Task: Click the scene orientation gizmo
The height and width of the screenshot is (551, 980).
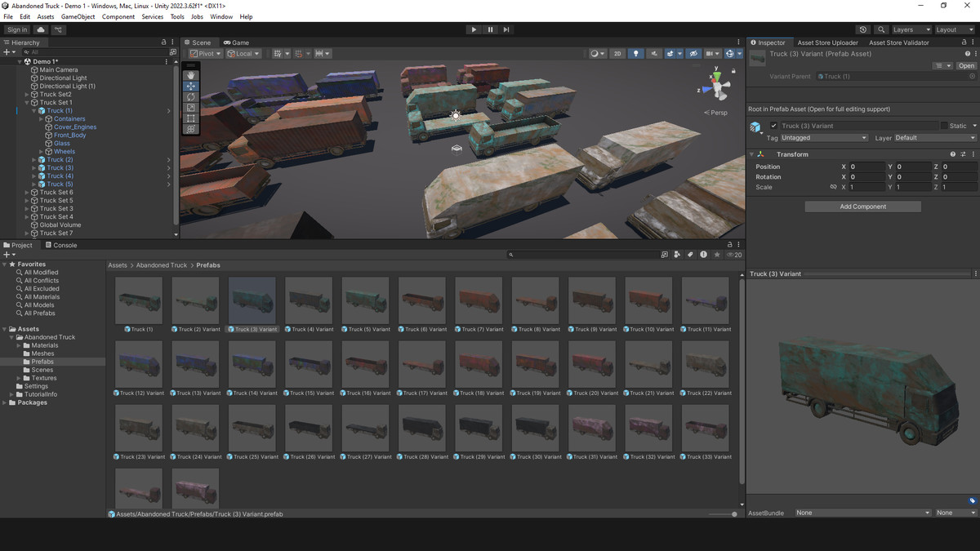Action: click(717, 85)
